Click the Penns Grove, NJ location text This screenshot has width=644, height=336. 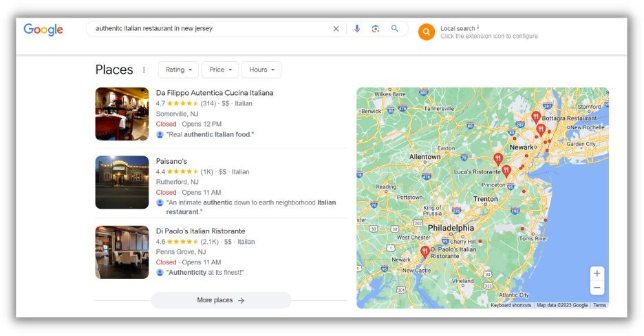(x=181, y=252)
